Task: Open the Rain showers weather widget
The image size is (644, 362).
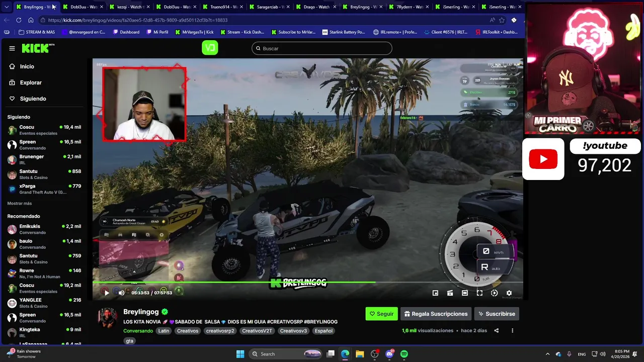Action: coord(24,354)
